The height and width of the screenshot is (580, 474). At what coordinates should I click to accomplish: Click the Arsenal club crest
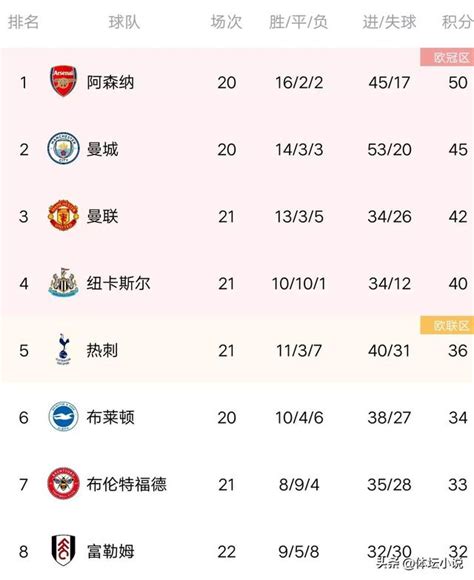[x=63, y=81]
